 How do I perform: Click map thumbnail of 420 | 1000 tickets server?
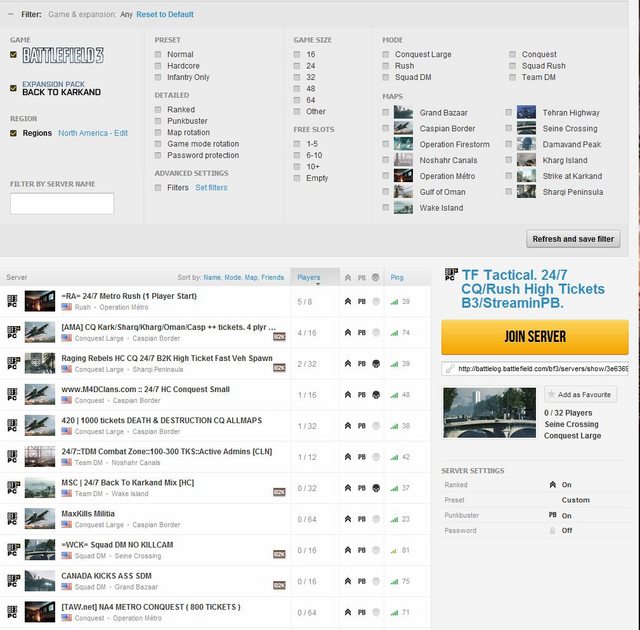click(40, 425)
